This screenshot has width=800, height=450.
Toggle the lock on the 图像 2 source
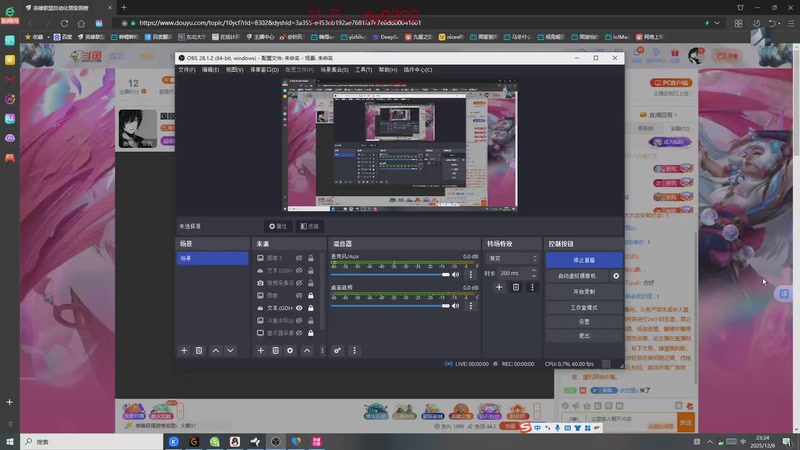pos(311,258)
